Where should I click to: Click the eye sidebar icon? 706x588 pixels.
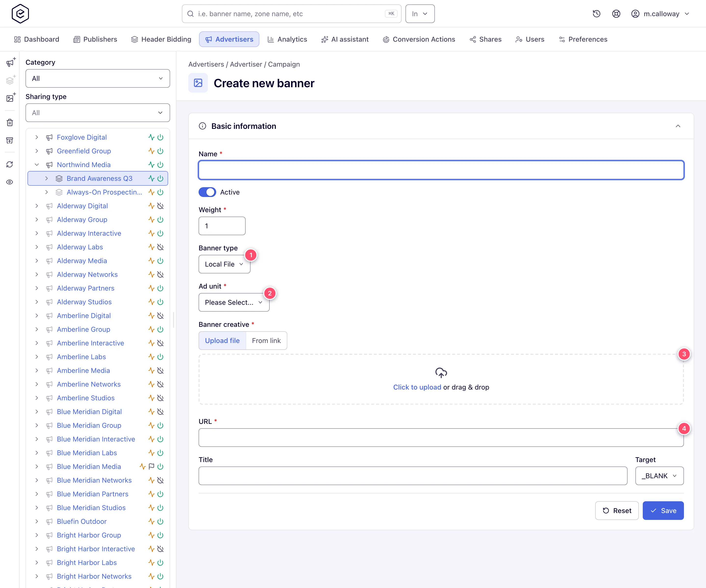[10, 182]
